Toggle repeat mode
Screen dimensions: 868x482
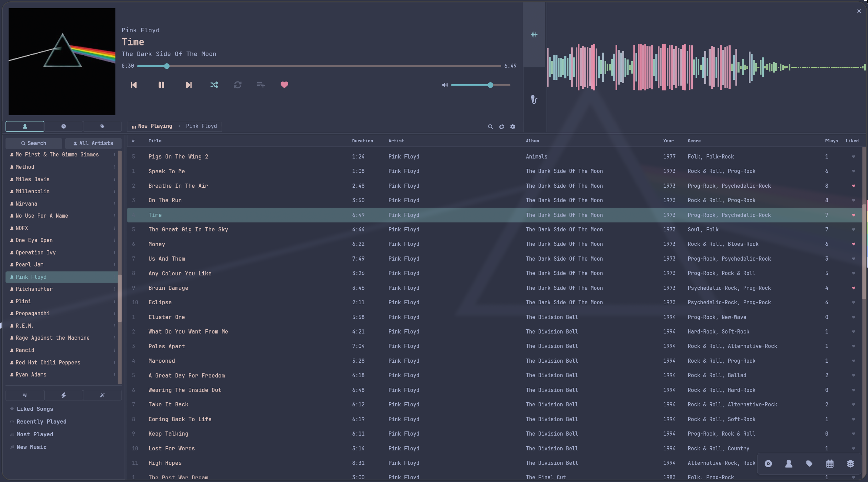pyautogui.click(x=238, y=85)
